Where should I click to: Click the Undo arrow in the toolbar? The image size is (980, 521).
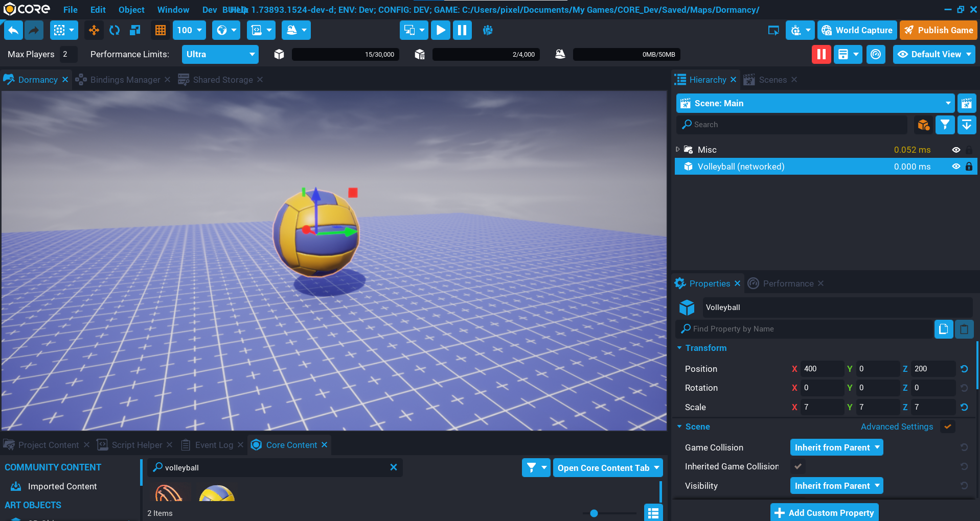pyautogui.click(x=13, y=30)
